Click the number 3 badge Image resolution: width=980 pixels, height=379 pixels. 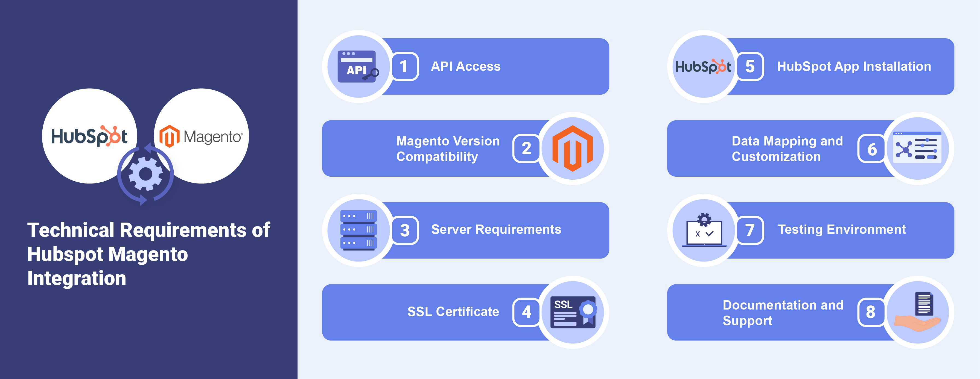405,230
